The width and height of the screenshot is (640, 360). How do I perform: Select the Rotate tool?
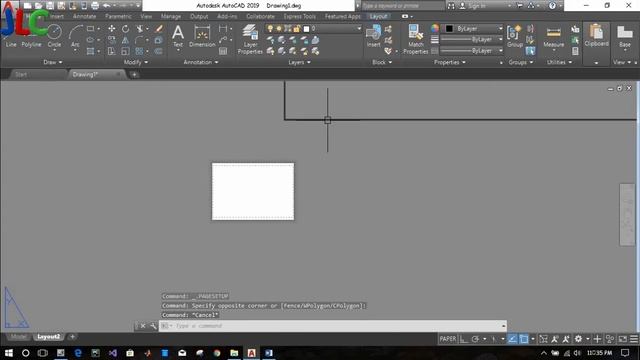(x=125, y=29)
